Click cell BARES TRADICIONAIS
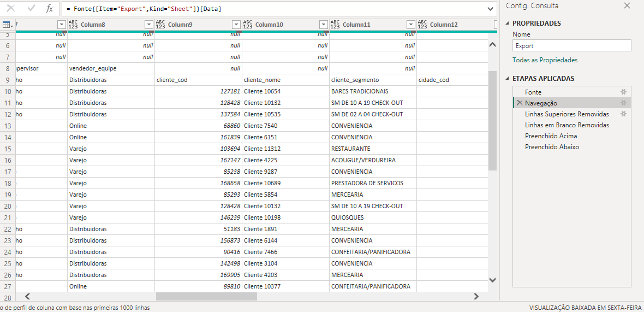This screenshot has height=312, width=644. (373, 91)
